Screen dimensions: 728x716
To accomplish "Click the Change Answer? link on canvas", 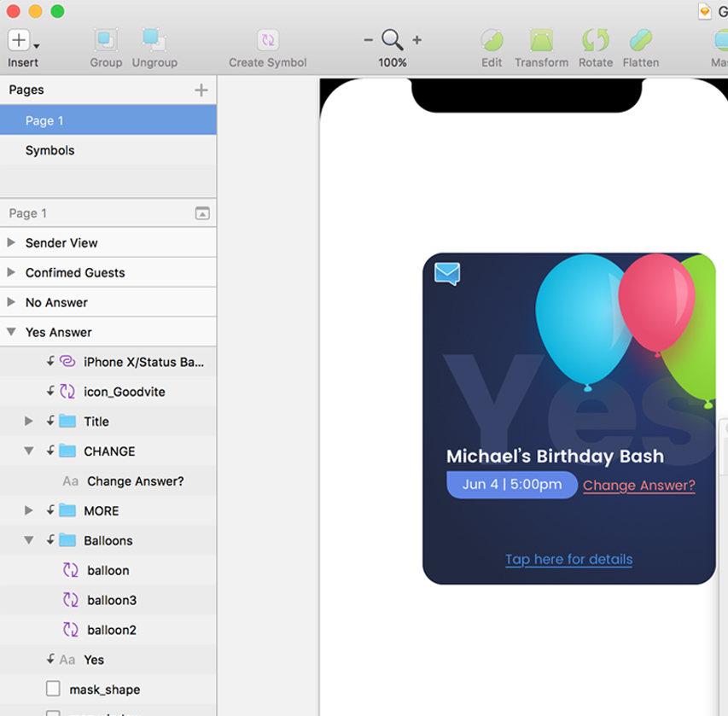I will pos(639,486).
